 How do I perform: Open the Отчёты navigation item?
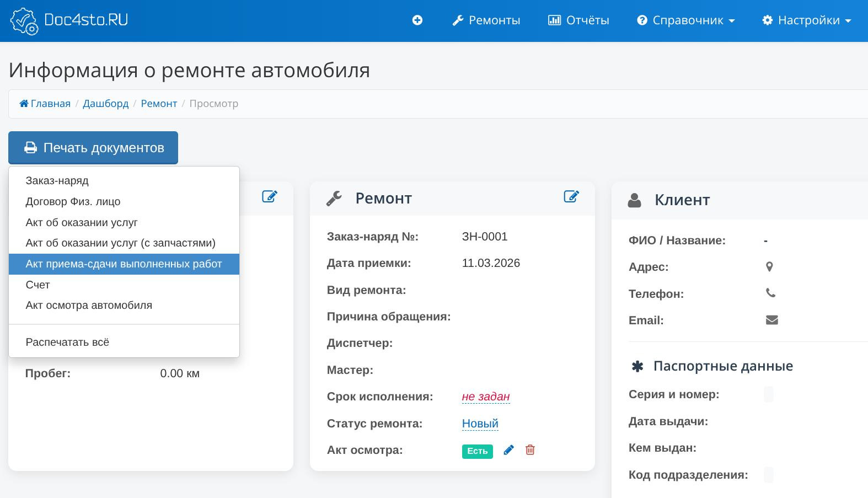point(578,20)
